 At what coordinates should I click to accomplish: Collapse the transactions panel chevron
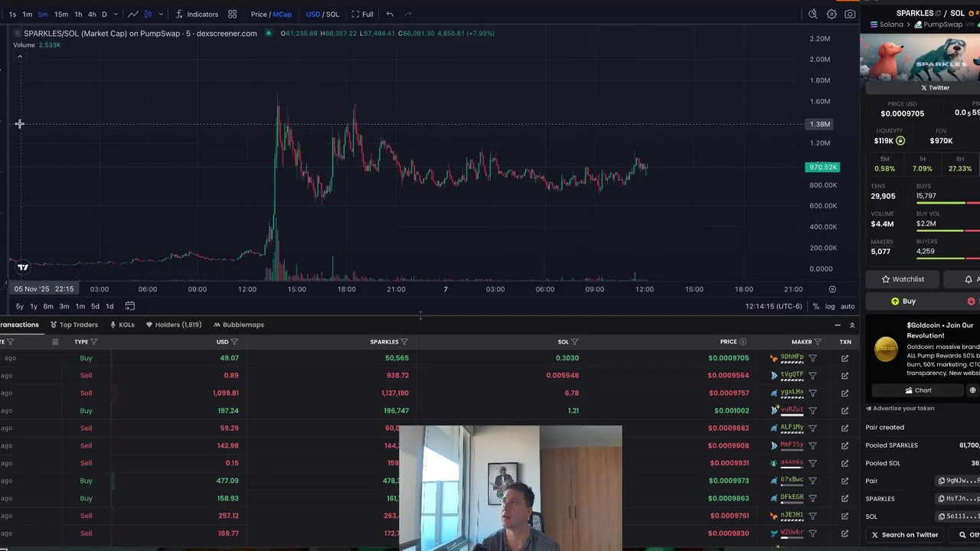[852, 324]
